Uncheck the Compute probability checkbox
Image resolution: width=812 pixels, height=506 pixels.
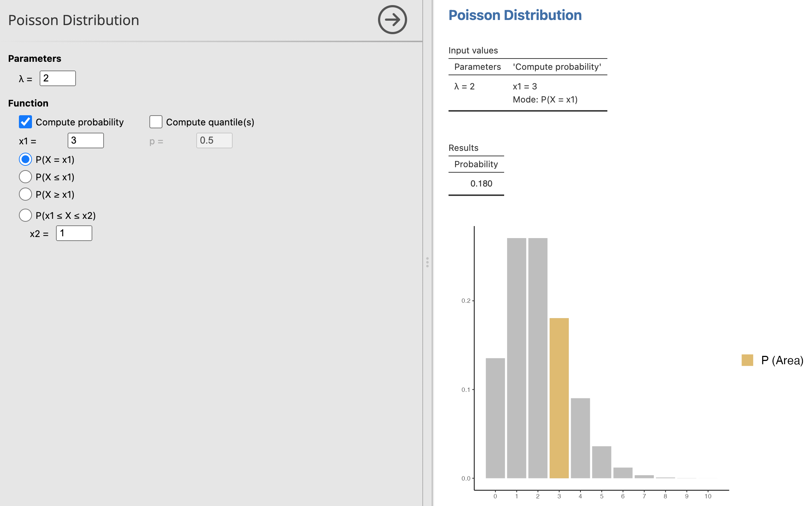[25, 122]
